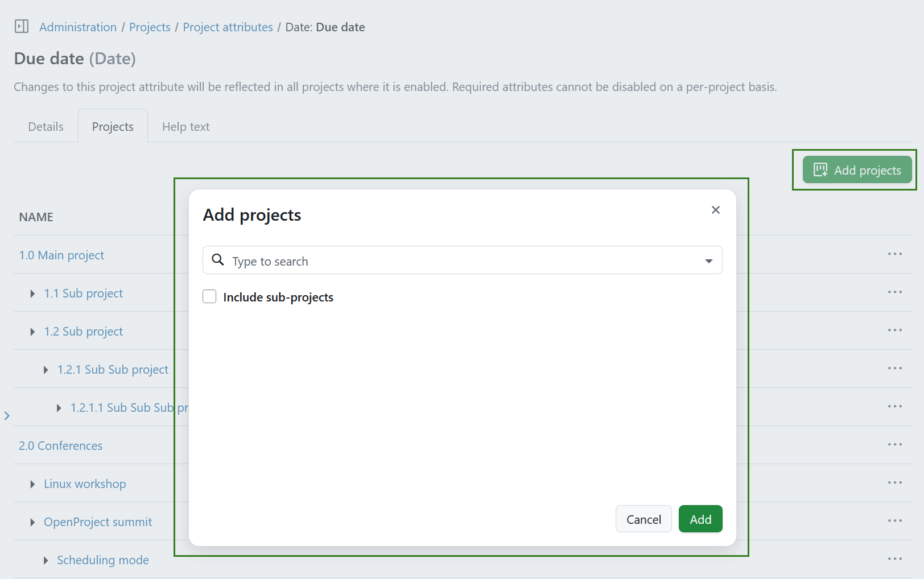Image resolution: width=924 pixels, height=579 pixels.
Task: Click the search magnifier icon in the dialog
Action: pyautogui.click(x=217, y=260)
